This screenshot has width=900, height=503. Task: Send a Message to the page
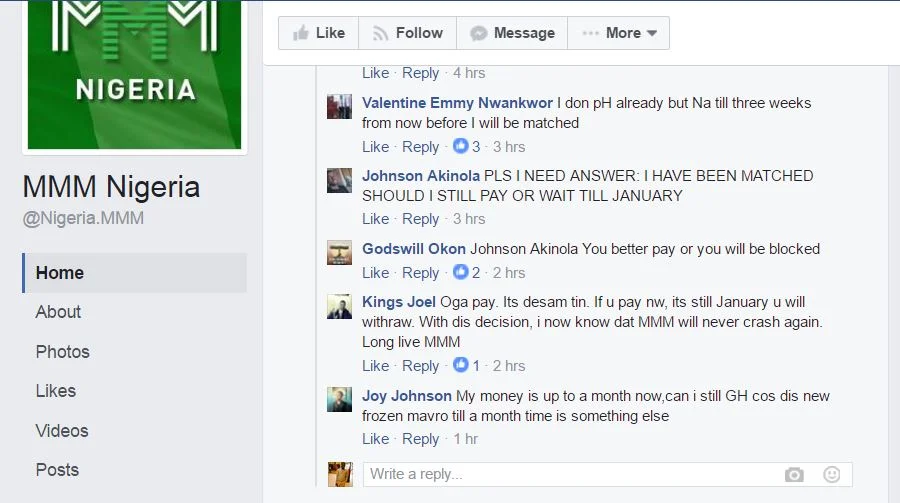tap(512, 33)
